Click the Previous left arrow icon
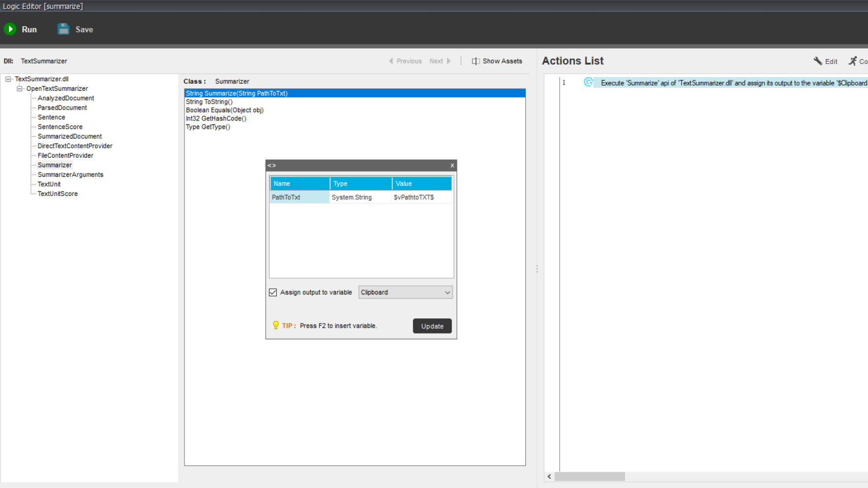Viewport: 868px width, 488px height. pyautogui.click(x=391, y=61)
